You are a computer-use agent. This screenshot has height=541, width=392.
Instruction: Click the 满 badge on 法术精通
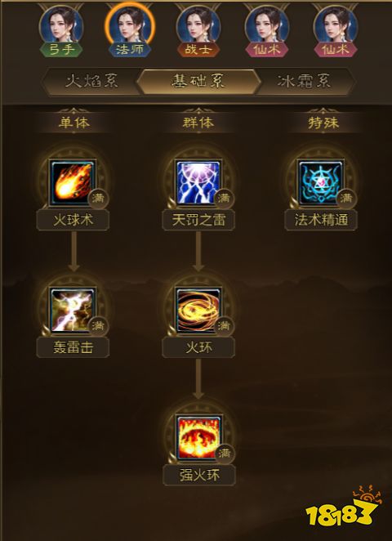pyautogui.click(x=346, y=199)
